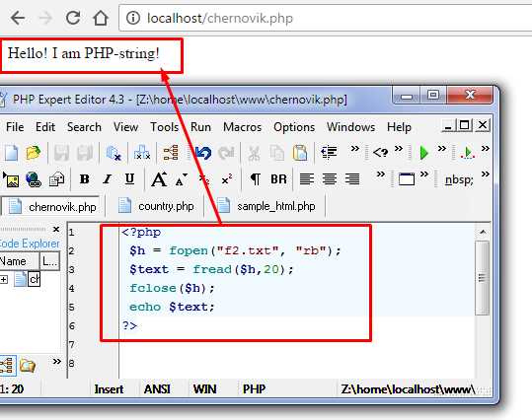Click the browser Back arrow
Image resolution: width=532 pixels, height=420 pixels.
point(18,18)
